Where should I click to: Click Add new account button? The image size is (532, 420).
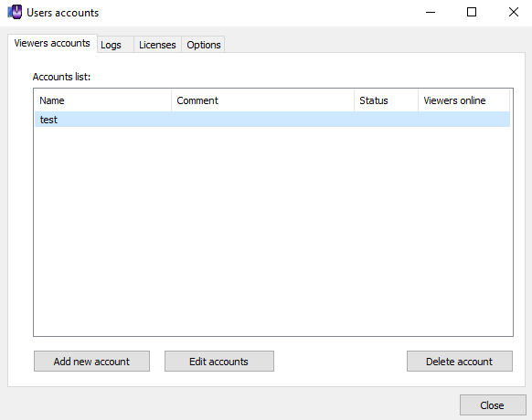tap(91, 362)
